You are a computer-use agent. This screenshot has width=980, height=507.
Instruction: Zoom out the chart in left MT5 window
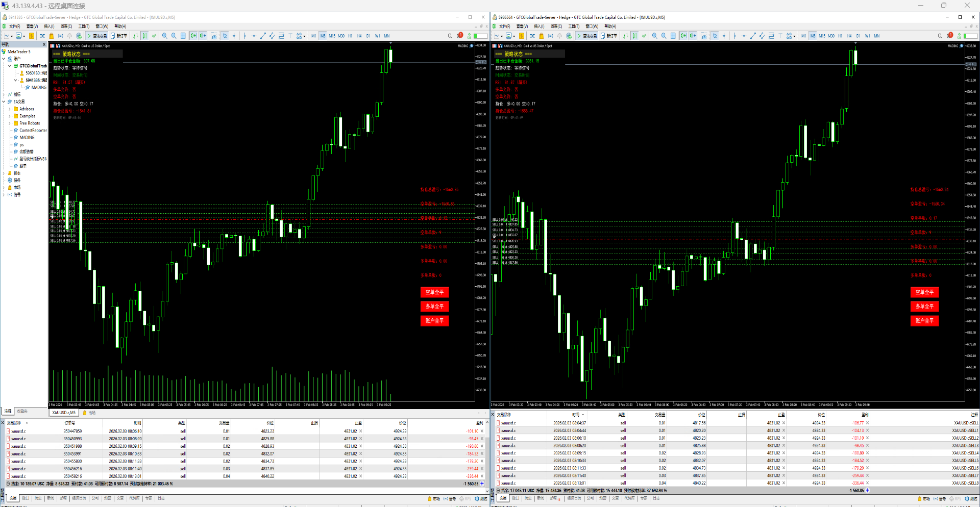[174, 36]
